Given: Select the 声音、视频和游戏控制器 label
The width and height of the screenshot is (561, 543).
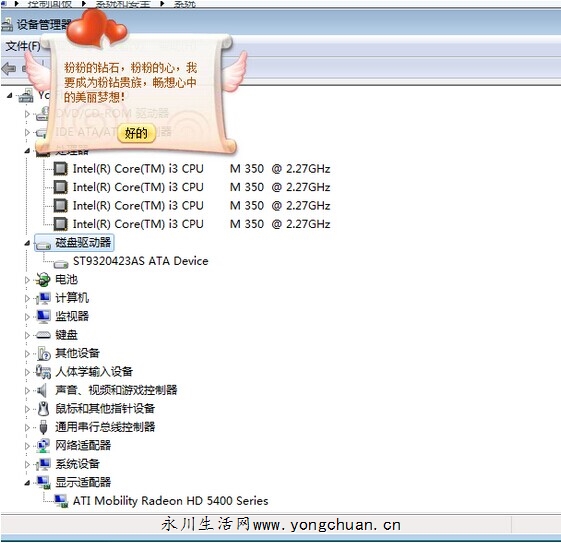Looking at the screenshot, I should pos(116,390).
